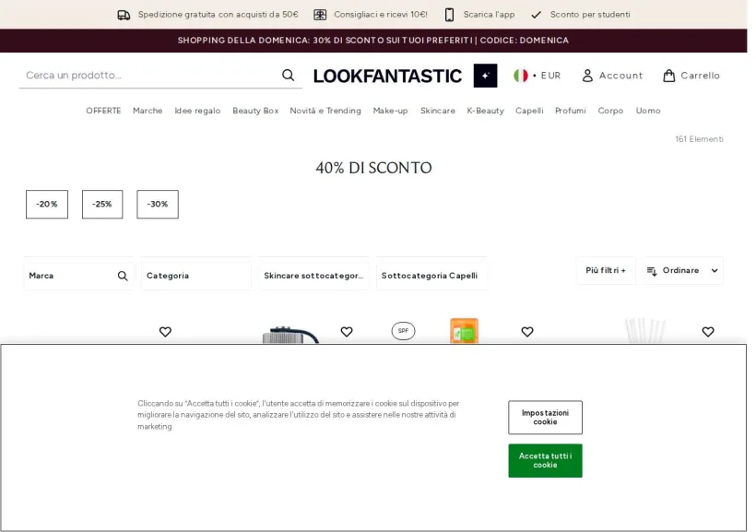Click Sconto per studenti link
This screenshot has width=756, height=532.
[590, 15]
